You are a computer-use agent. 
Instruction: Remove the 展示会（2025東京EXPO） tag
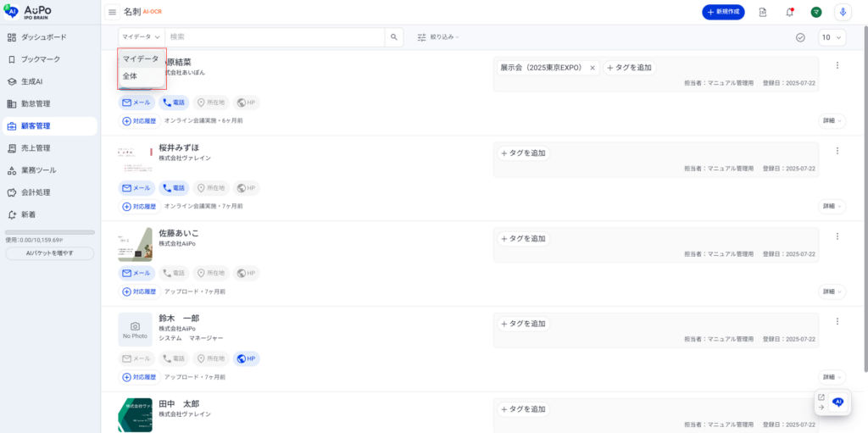[593, 68]
